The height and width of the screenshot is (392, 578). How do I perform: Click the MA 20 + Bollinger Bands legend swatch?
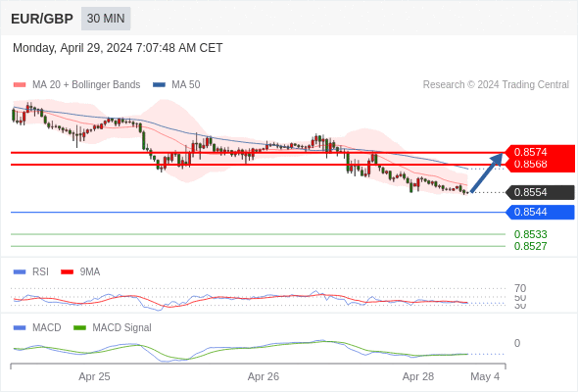[20, 85]
